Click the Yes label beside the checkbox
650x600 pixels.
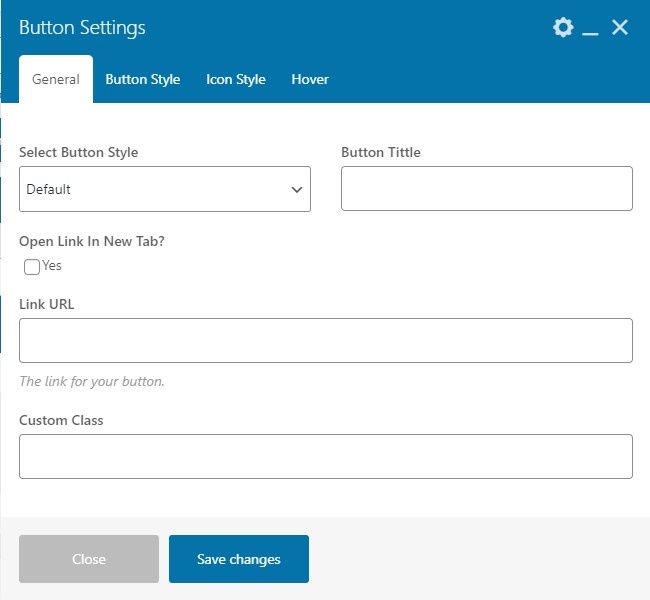tap(52, 266)
